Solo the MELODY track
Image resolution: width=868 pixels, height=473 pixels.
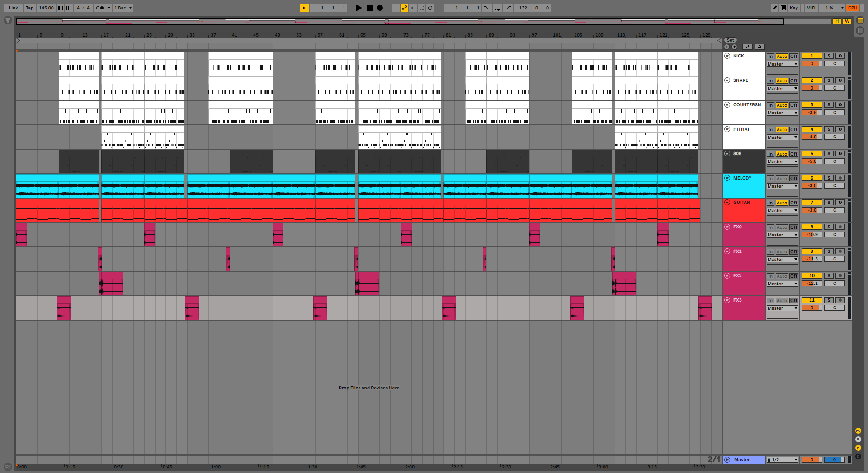tap(829, 178)
